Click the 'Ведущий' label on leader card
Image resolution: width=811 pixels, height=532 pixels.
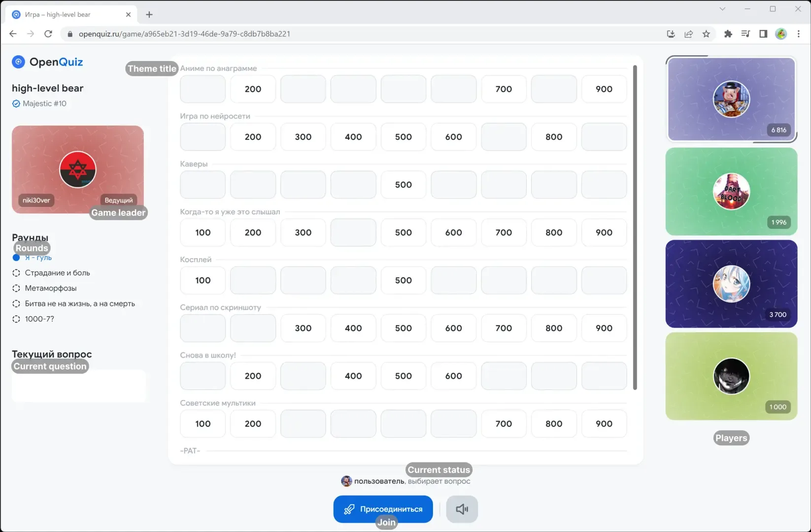pyautogui.click(x=119, y=200)
